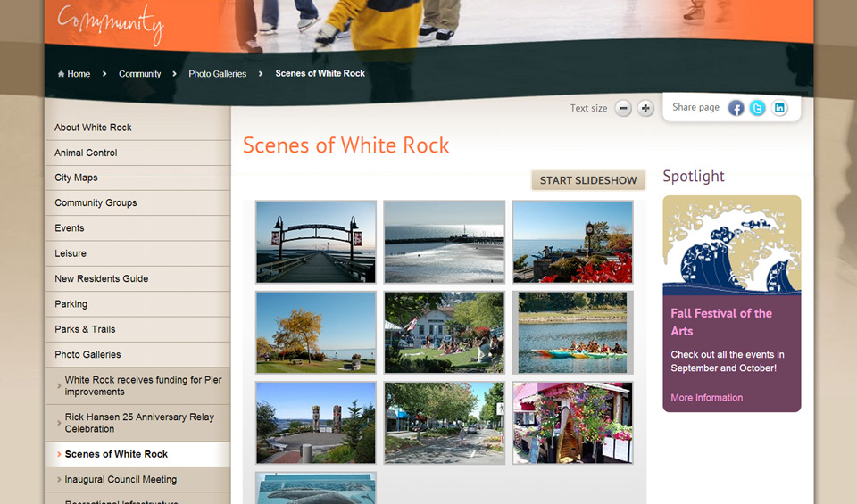View totem poles plaza photo thumbnail

click(x=316, y=423)
